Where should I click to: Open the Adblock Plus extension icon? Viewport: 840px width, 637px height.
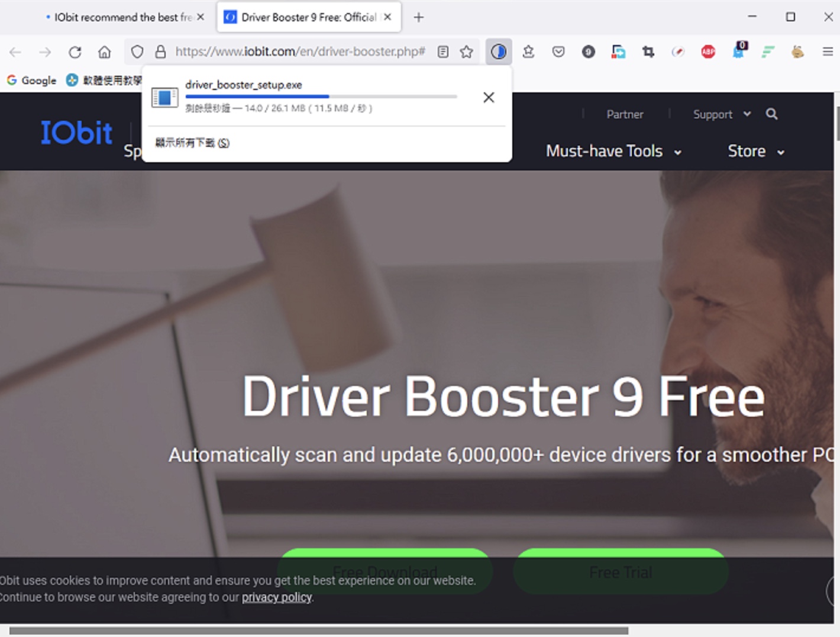coord(708,52)
